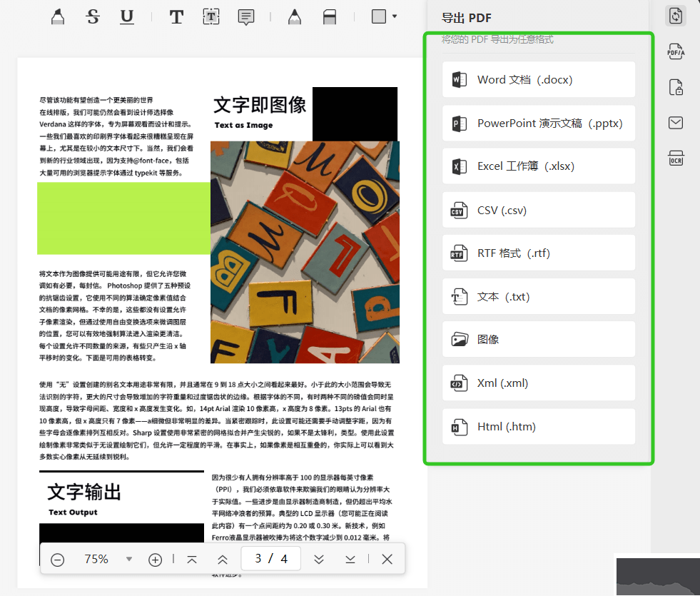This screenshot has height=596, width=700.
Task: Export document as Word 文档 (.docx)
Action: click(539, 79)
